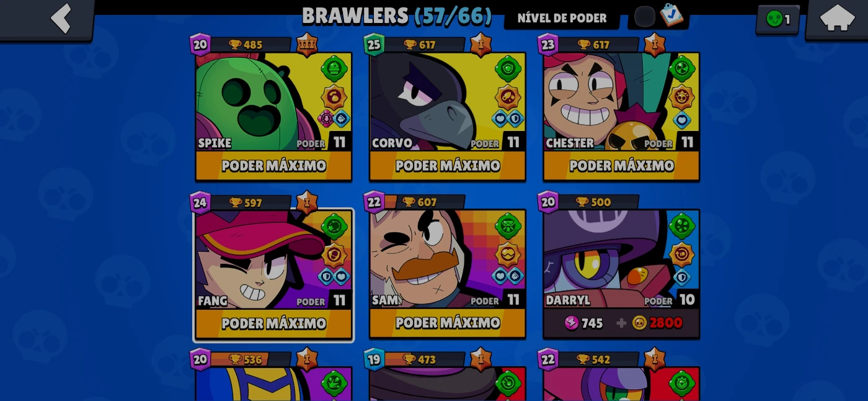Image resolution: width=868 pixels, height=401 pixels.
Task: Tap Corvo's orange star power icon
Action: pos(508,97)
